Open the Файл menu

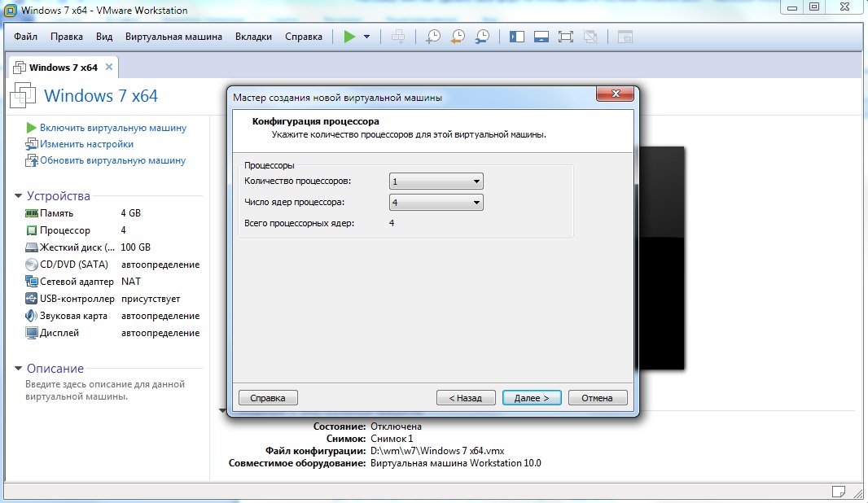(25, 37)
